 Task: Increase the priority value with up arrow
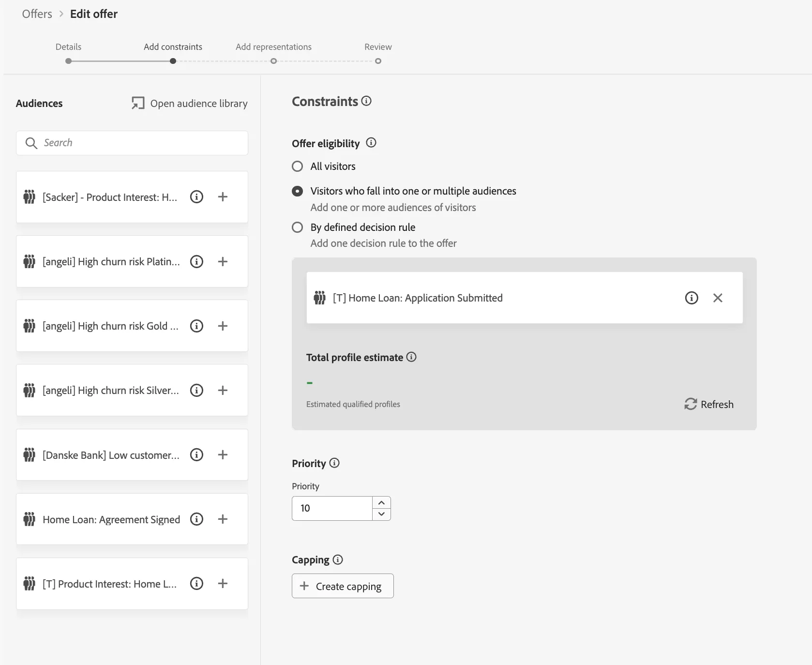381,502
